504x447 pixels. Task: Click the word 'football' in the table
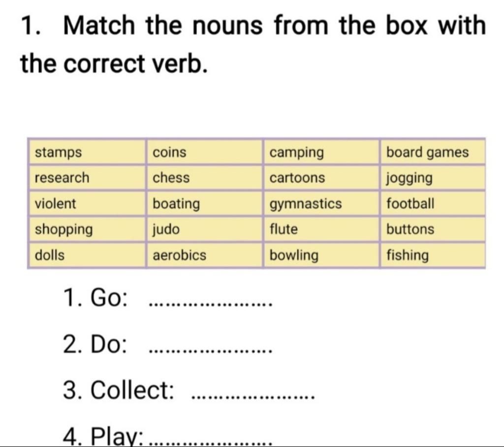click(410, 203)
